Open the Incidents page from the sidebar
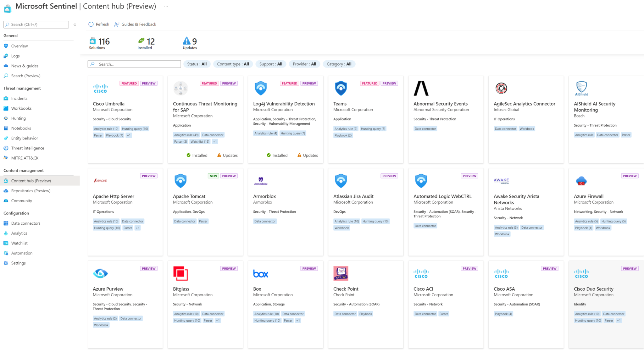This screenshot has width=644, height=350. [19, 98]
